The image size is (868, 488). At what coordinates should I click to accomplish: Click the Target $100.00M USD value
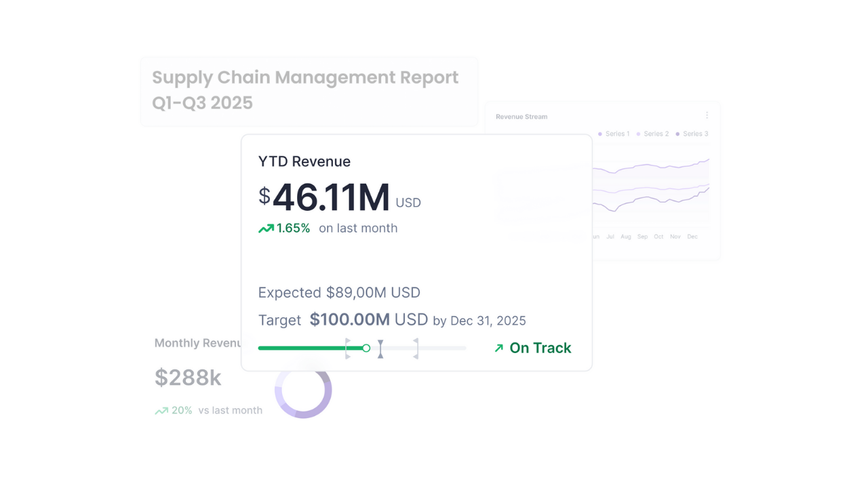pyautogui.click(x=368, y=320)
